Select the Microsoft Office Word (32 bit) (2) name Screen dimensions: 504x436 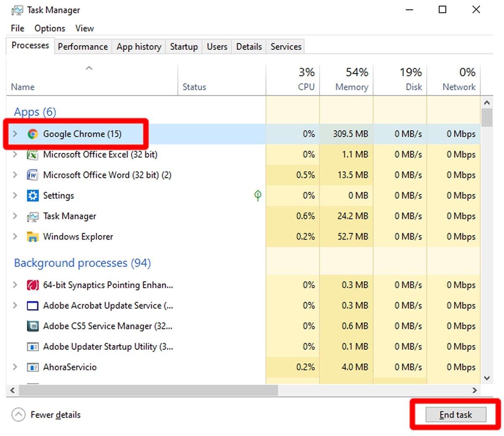click(107, 175)
